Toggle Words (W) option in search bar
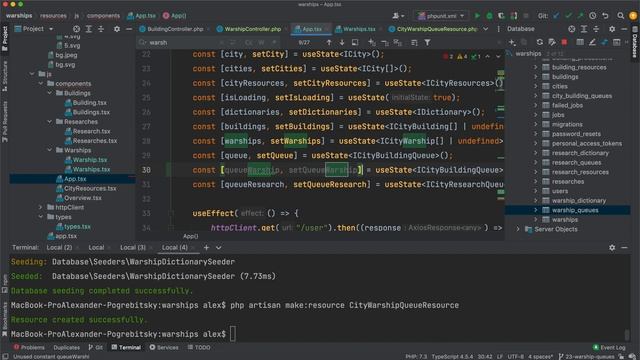 [261, 42]
